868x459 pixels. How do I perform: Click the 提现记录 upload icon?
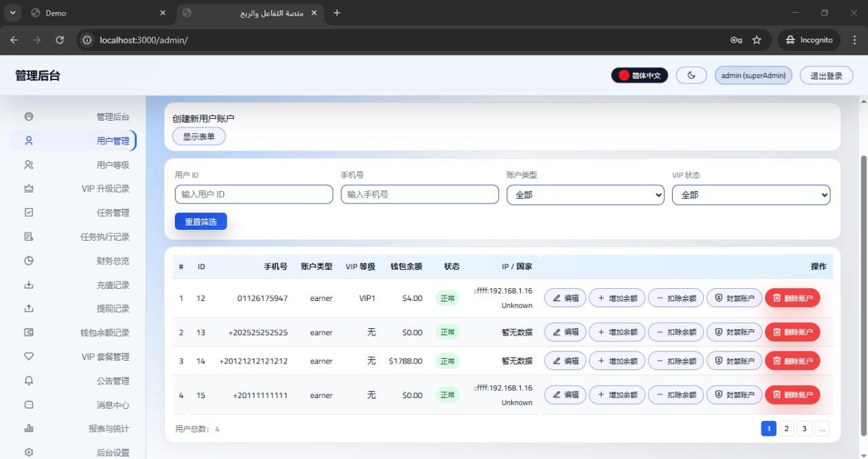point(28,308)
